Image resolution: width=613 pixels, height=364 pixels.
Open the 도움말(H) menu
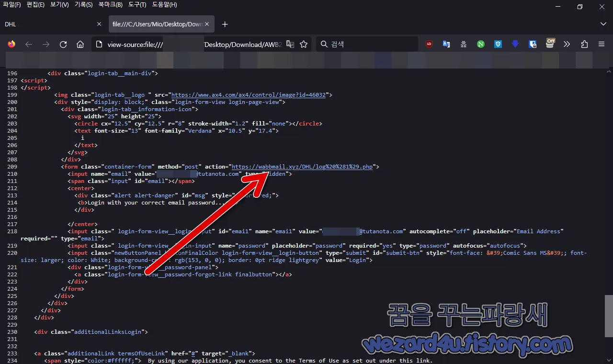click(164, 5)
